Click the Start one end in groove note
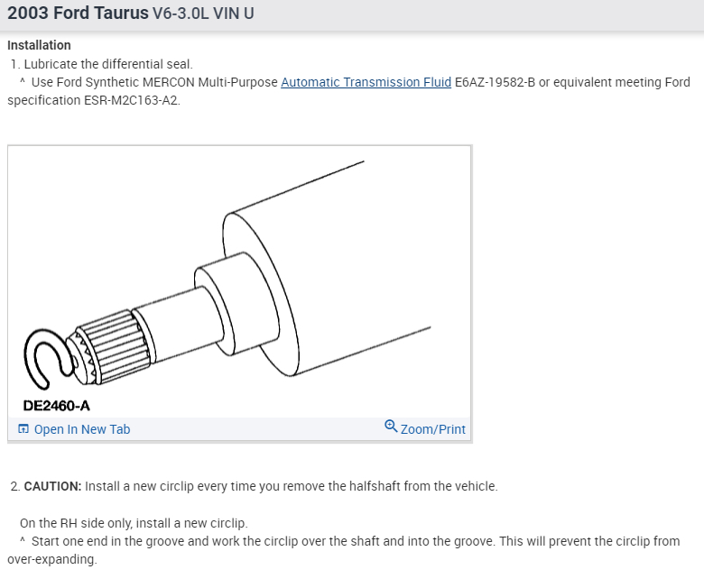 coord(344,550)
